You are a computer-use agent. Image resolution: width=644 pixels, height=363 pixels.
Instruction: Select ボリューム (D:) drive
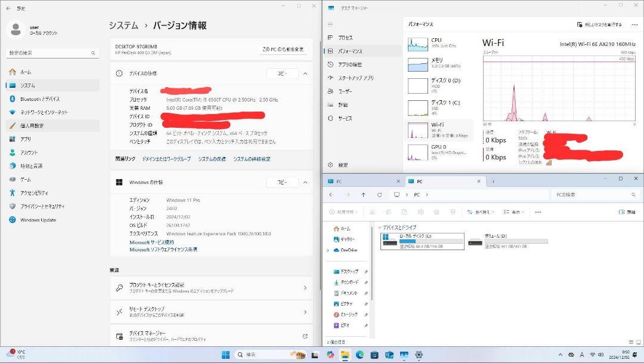509,241
